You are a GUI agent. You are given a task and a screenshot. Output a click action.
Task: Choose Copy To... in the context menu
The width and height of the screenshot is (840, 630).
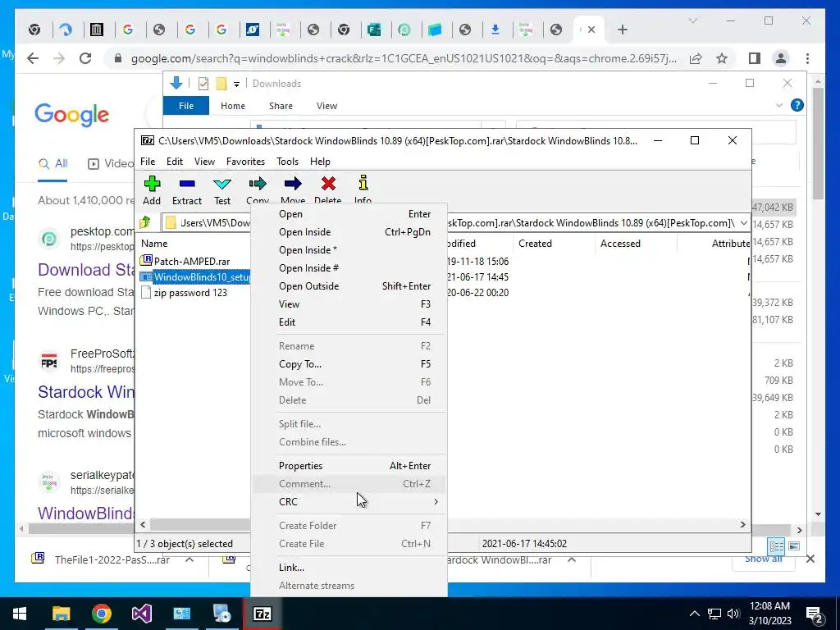pyautogui.click(x=349, y=363)
